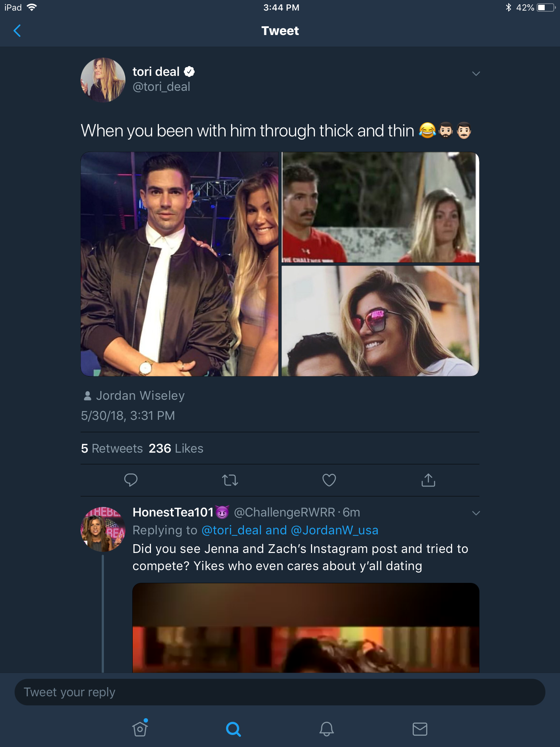
Task: Open the Search tab in bottom bar
Action: coord(233,729)
